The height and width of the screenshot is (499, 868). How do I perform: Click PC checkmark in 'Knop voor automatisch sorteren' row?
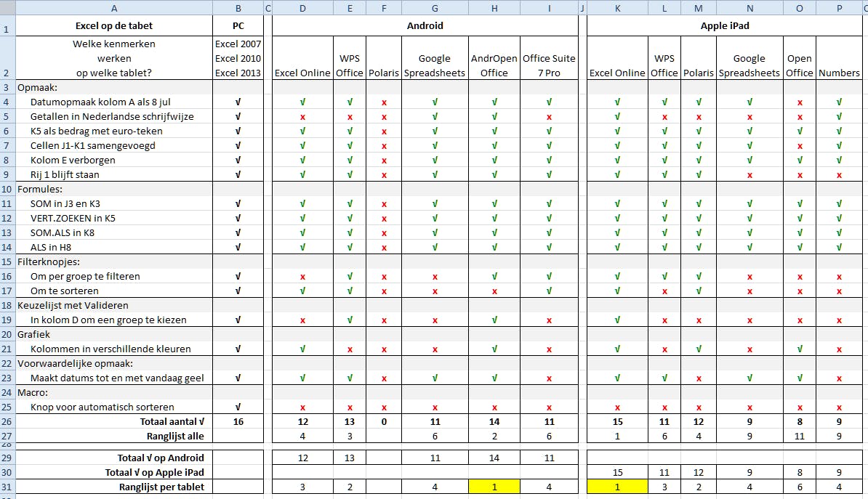tap(238, 407)
